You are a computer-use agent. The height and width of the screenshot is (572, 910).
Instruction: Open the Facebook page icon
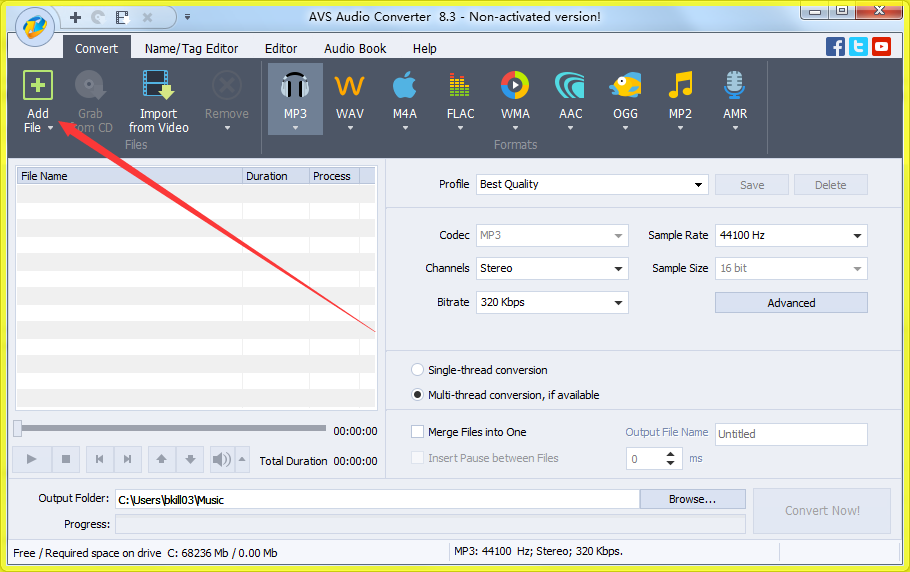835,46
